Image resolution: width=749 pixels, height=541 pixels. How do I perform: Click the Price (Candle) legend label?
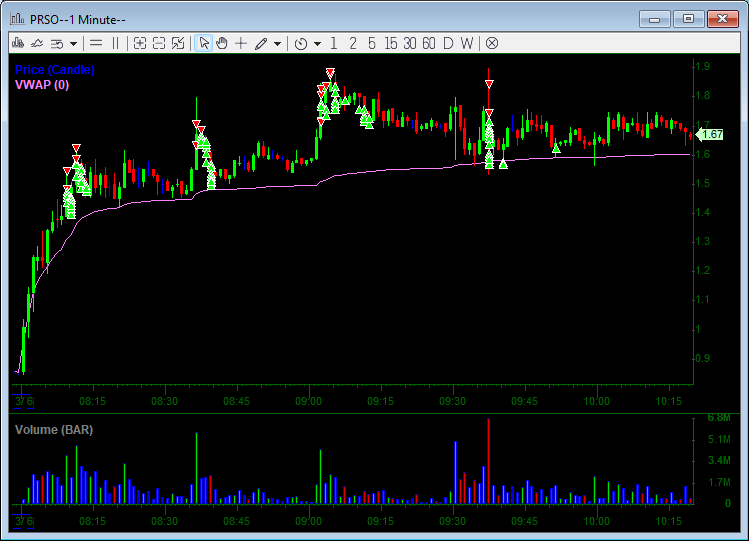click(x=54, y=70)
